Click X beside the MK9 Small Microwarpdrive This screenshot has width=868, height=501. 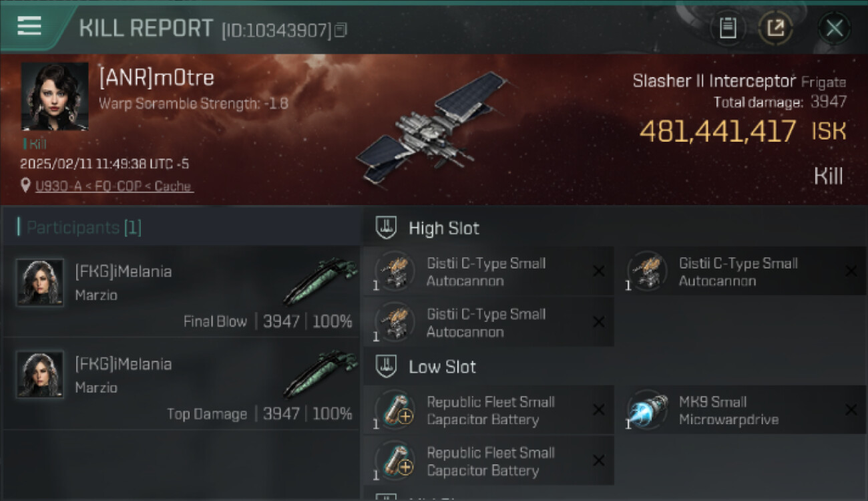[851, 409]
